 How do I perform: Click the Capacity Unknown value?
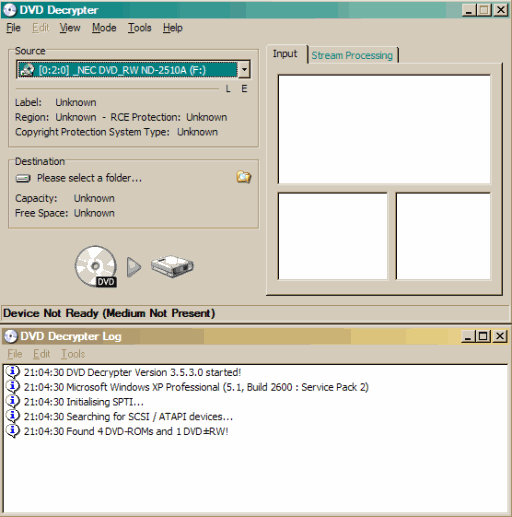[x=94, y=198]
